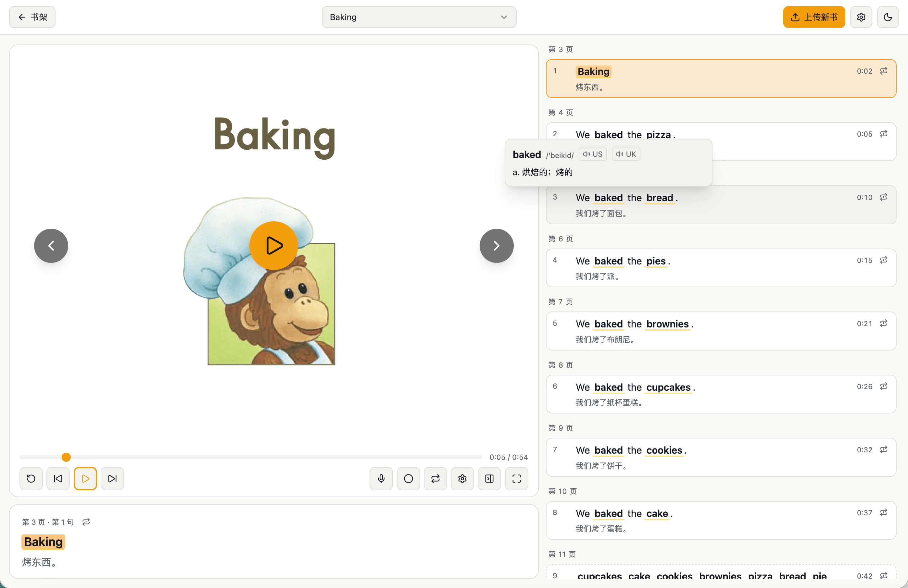This screenshot has width=908, height=588.
Task: Loop sentence We baked the pies
Action: tap(884, 260)
